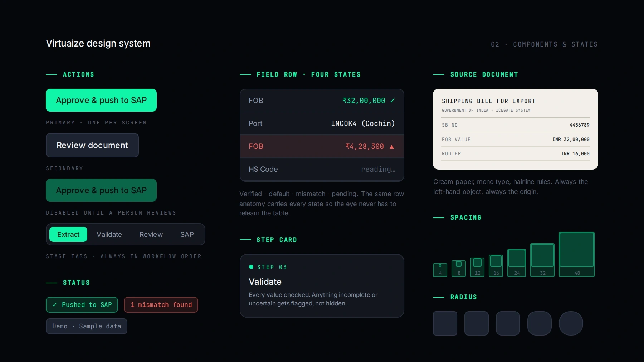Select the Extract stage tab
This screenshot has width=644, height=362.
68,234
